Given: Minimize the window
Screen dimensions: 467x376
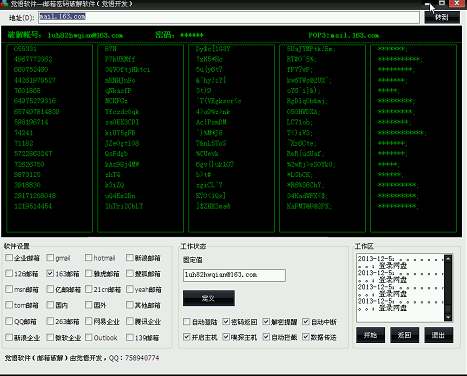Looking at the screenshot, I should (x=428, y=4).
